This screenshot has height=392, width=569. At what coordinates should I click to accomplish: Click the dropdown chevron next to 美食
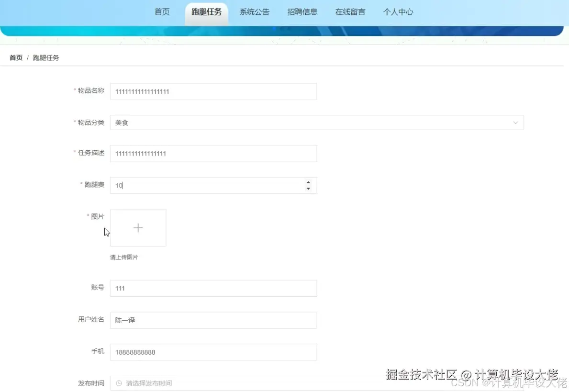point(515,123)
